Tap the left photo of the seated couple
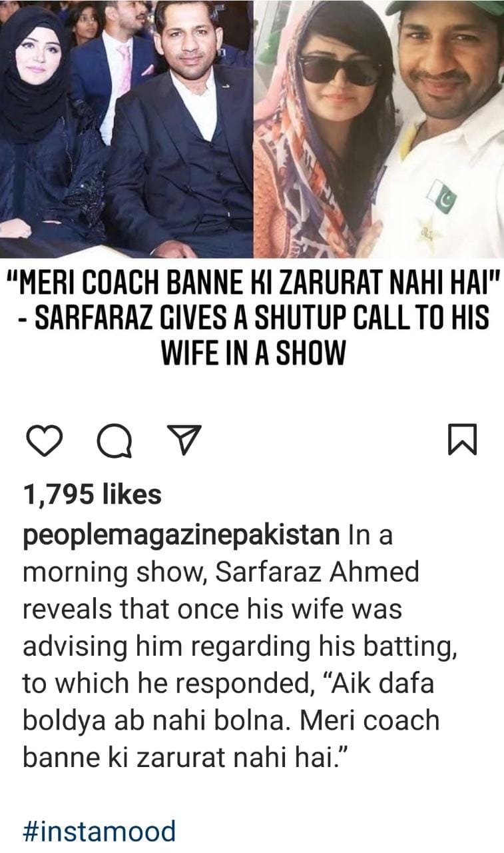Viewport: 504px width, 853px height. pos(126,128)
